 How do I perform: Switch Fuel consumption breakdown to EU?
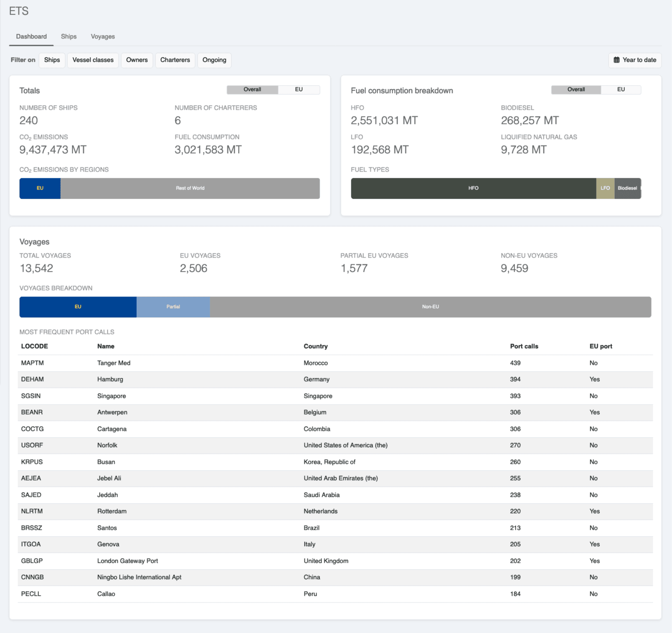[621, 90]
